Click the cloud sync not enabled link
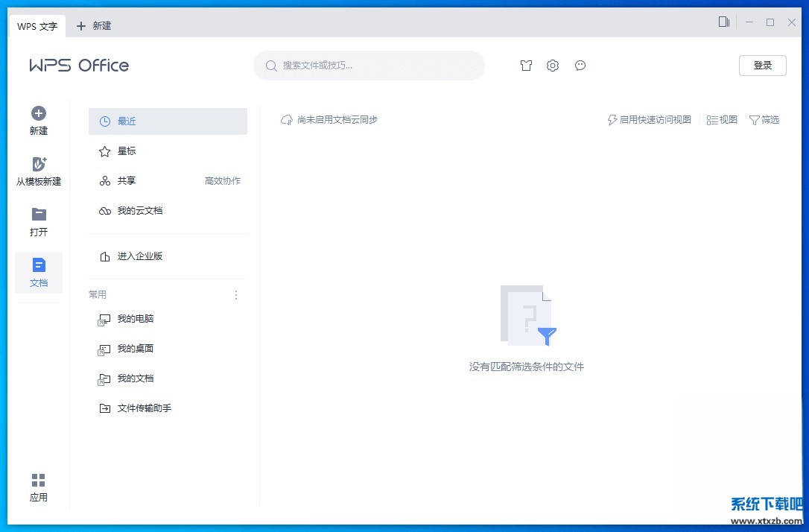The image size is (809, 532). [329, 120]
